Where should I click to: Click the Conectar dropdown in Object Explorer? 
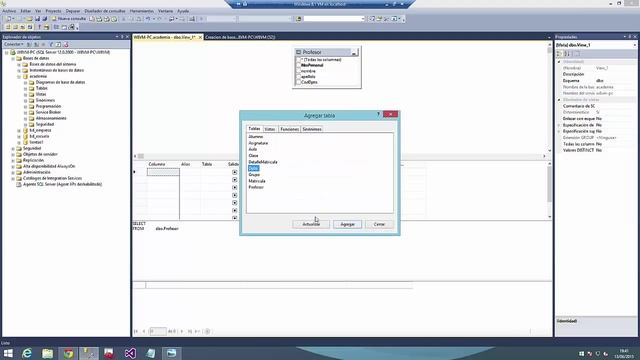(13, 44)
